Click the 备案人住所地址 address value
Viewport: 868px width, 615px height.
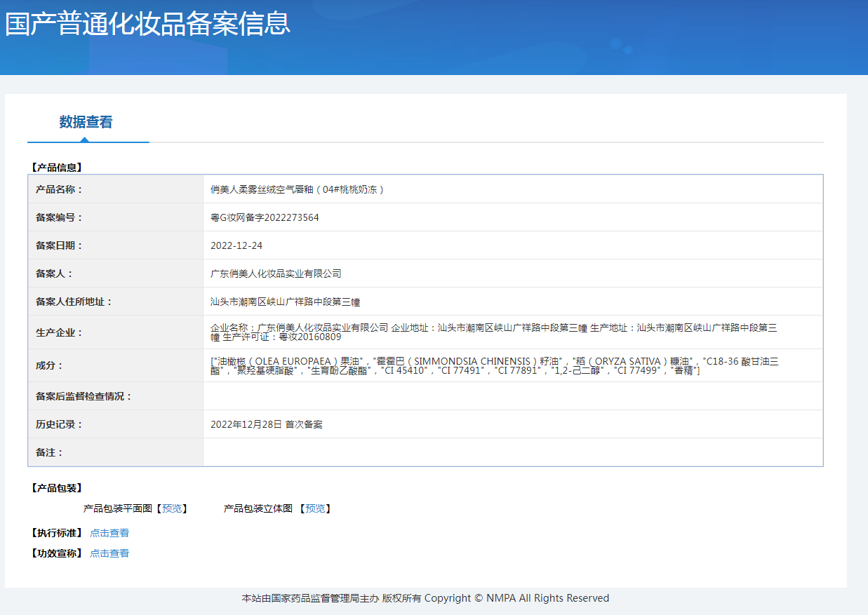[285, 302]
